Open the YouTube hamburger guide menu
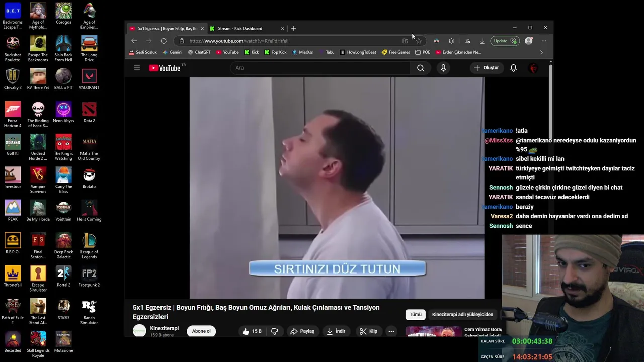Image resolution: width=644 pixels, height=362 pixels. pyautogui.click(x=137, y=68)
